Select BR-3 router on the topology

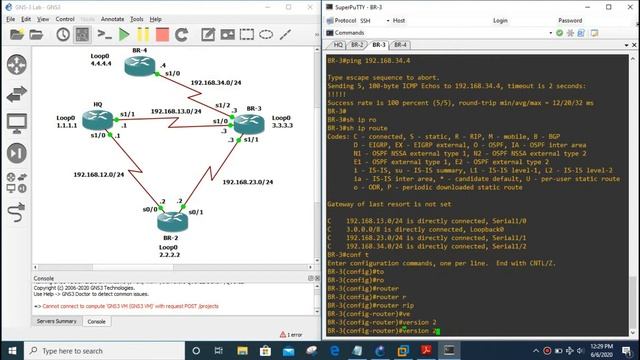point(249,124)
